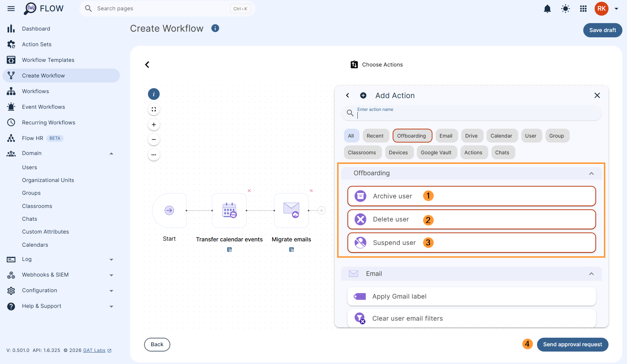Viewport: 627px width, 364px height.
Task: Open the GAT Labs link
Action: 97,350
